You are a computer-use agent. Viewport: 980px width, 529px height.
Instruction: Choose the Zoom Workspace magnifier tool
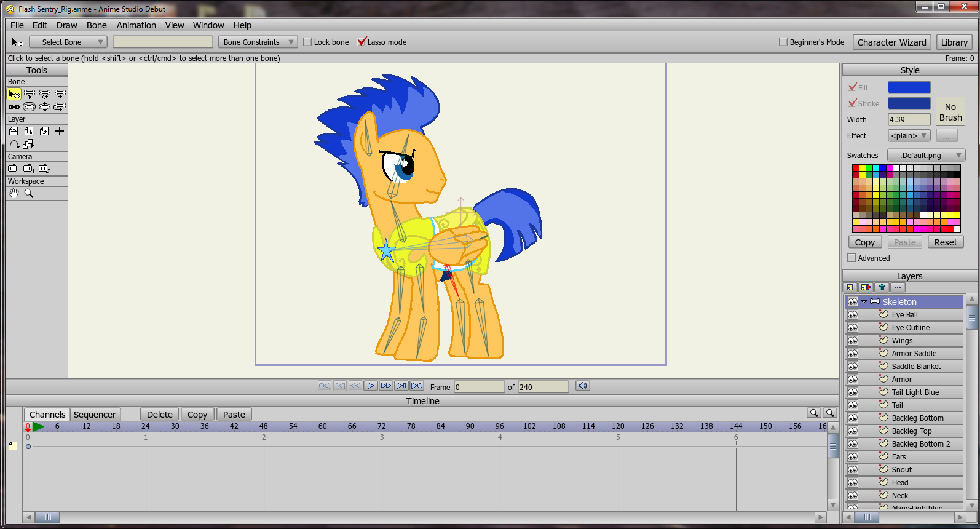[x=29, y=193]
